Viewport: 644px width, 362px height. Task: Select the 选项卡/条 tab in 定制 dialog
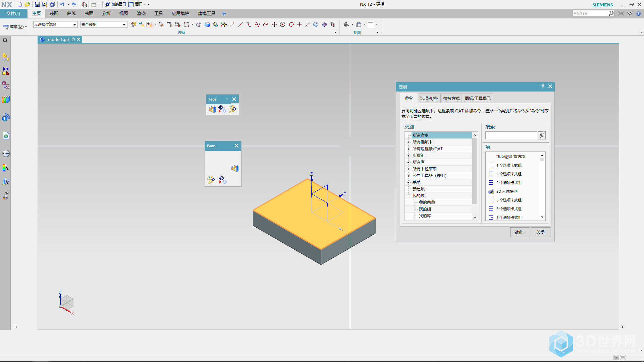pos(427,98)
